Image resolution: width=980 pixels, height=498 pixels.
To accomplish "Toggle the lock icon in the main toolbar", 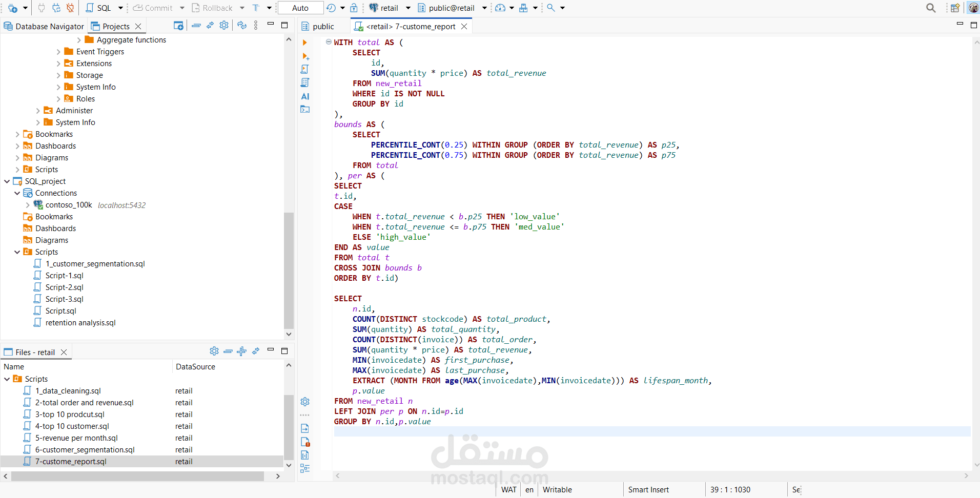I will [354, 8].
